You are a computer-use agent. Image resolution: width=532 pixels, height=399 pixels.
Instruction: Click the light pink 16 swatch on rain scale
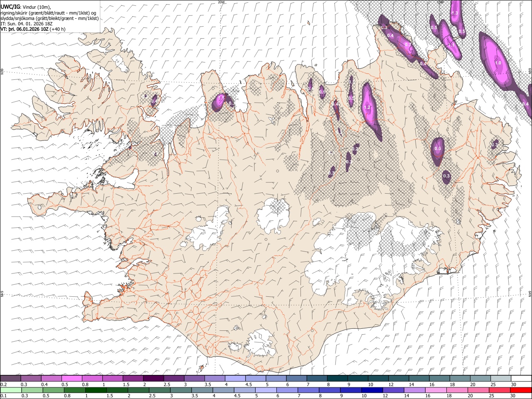click(436, 390)
